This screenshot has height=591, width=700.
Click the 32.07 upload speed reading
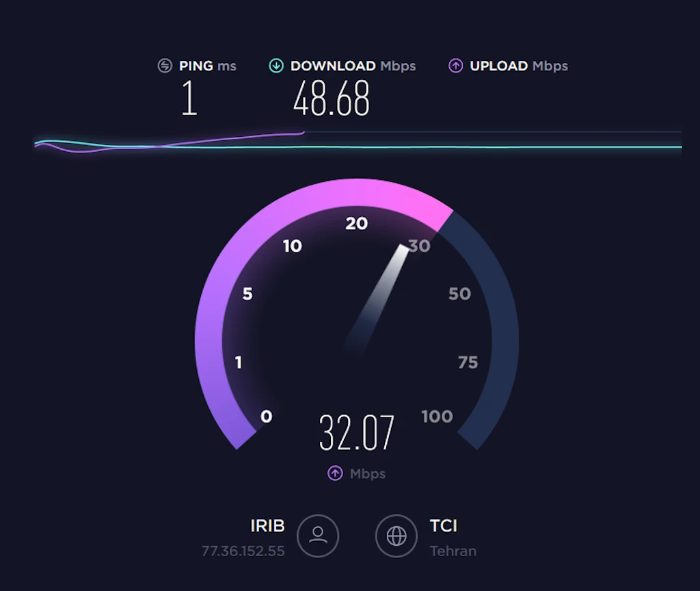(x=357, y=432)
